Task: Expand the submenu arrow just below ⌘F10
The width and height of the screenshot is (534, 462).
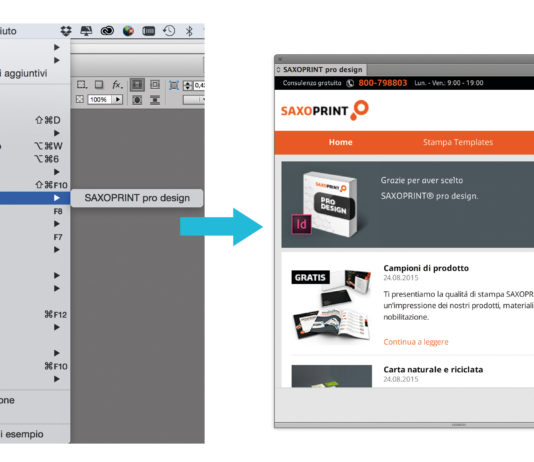Action: click(x=57, y=379)
